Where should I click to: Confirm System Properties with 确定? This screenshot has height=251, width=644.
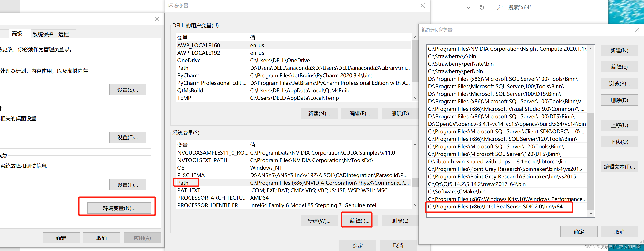(x=61, y=238)
